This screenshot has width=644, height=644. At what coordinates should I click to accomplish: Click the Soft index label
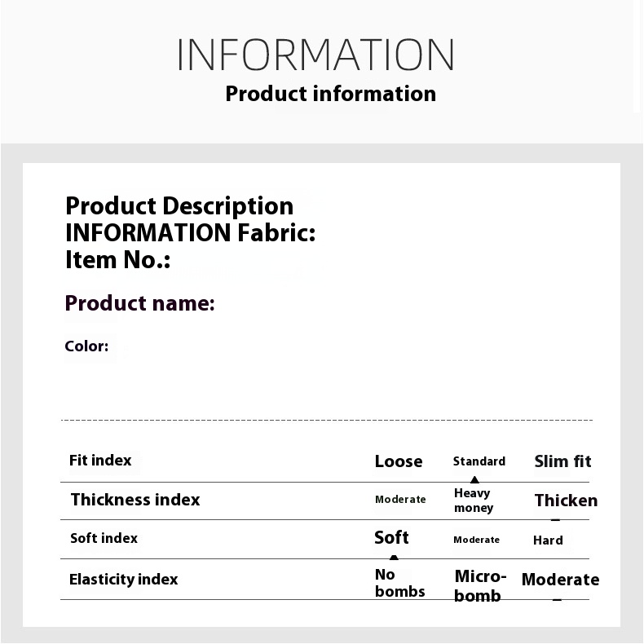(104, 538)
